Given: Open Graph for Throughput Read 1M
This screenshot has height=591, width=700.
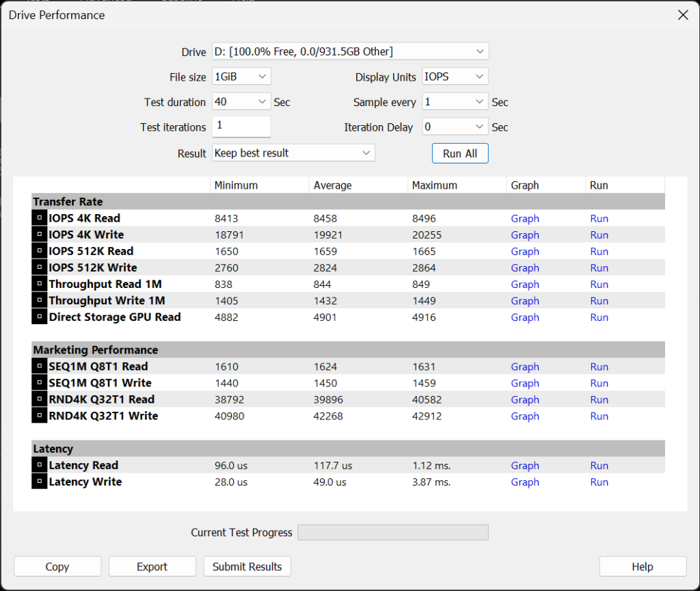Looking at the screenshot, I should click(x=525, y=285).
